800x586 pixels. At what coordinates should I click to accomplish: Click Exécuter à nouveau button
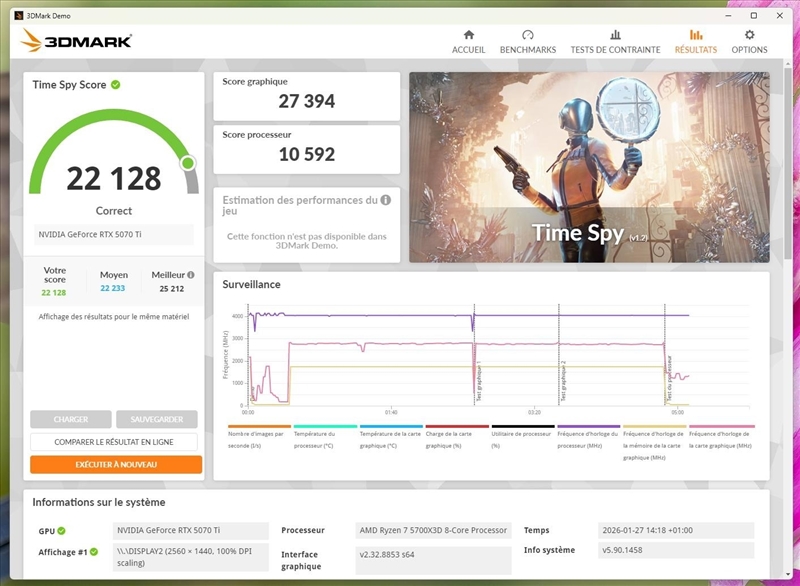point(116,465)
